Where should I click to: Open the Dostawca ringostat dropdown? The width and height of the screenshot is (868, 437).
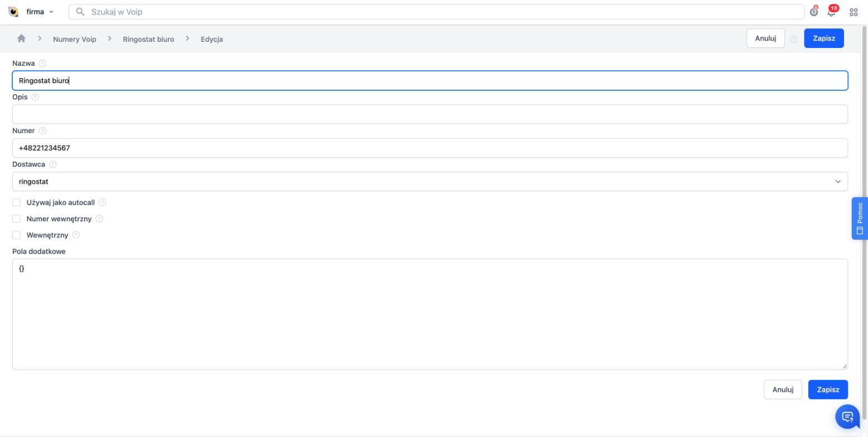[x=430, y=181]
